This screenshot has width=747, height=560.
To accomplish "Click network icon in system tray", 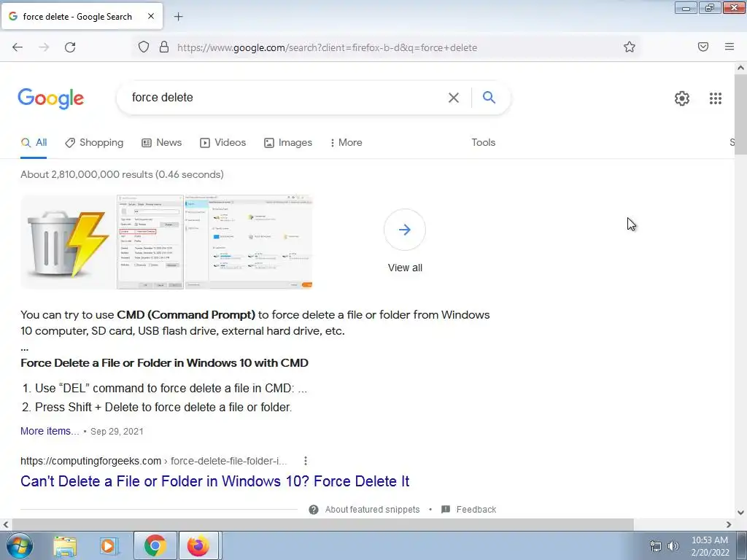I will [656, 546].
